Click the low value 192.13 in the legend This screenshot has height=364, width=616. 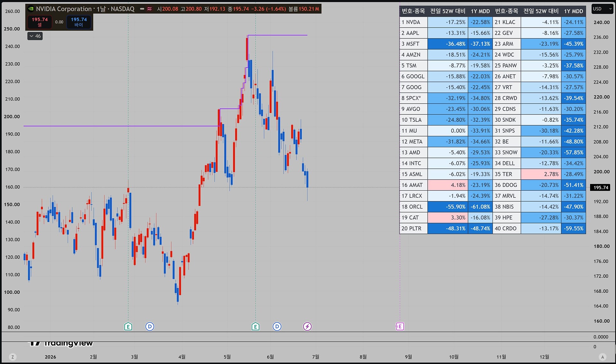(x=217, y=9)
